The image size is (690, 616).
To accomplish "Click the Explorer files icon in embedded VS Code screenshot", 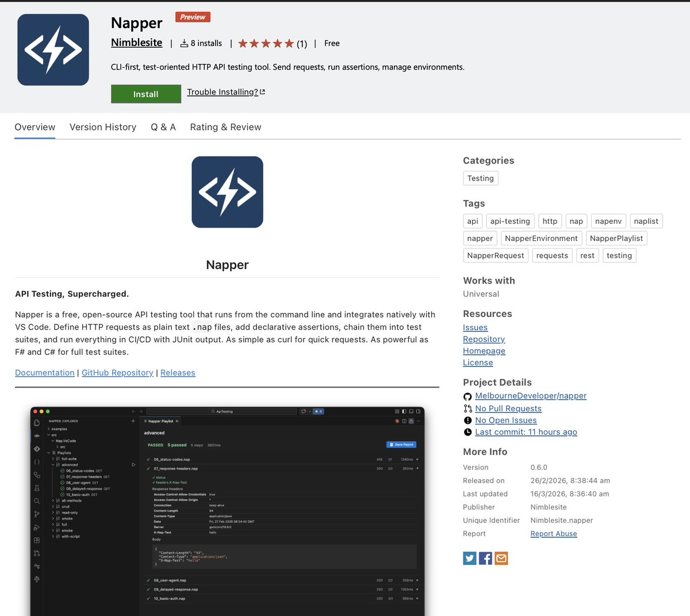I will point(37,423).
